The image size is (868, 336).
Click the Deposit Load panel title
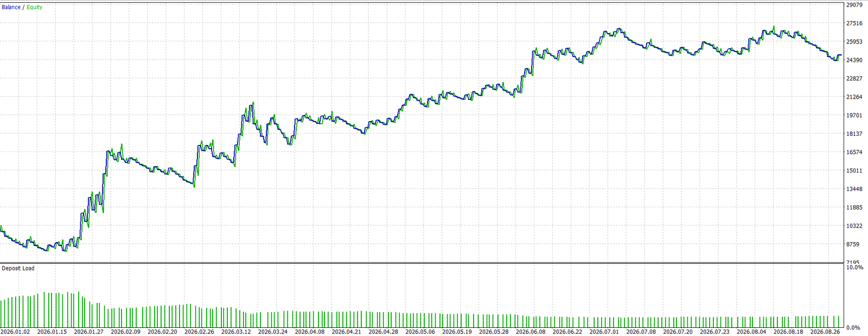coord(18,268)
